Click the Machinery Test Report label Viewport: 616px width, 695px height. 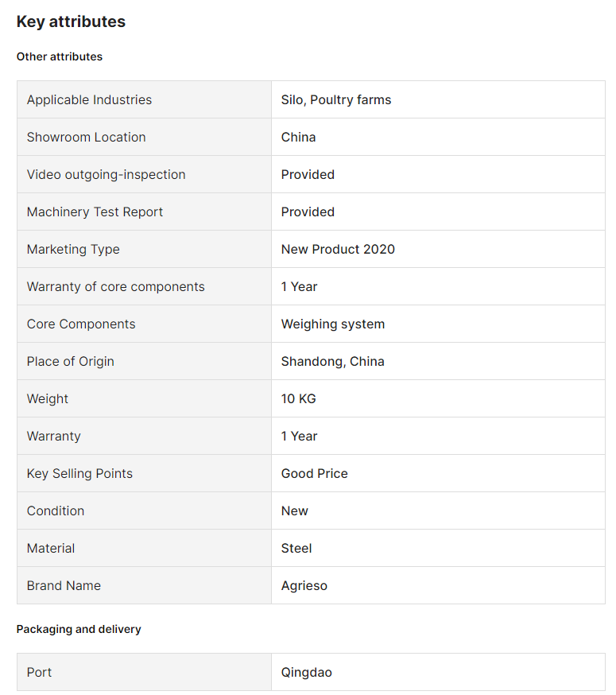click(x=95, y=212)
